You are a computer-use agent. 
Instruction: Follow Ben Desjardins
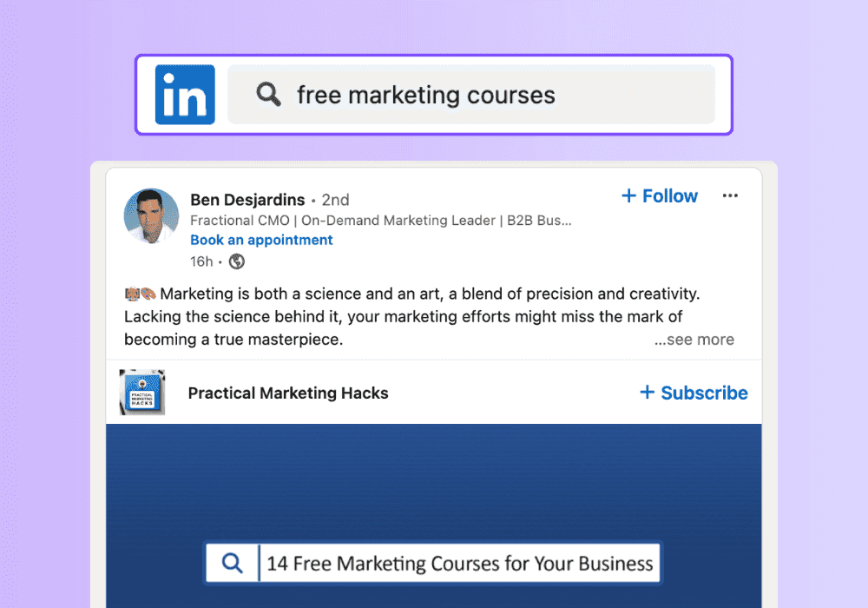pyautogui.click(x=660, y=196)
